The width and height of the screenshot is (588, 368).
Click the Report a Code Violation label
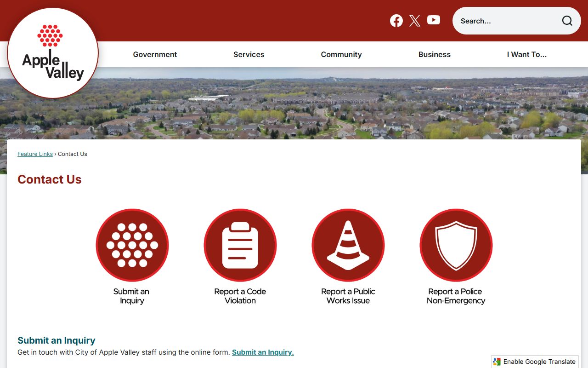240,296
